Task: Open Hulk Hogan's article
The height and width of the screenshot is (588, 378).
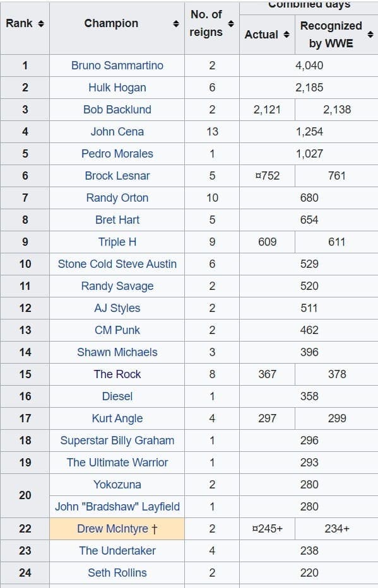Action: pyautogui.click(x=116, y=88)
